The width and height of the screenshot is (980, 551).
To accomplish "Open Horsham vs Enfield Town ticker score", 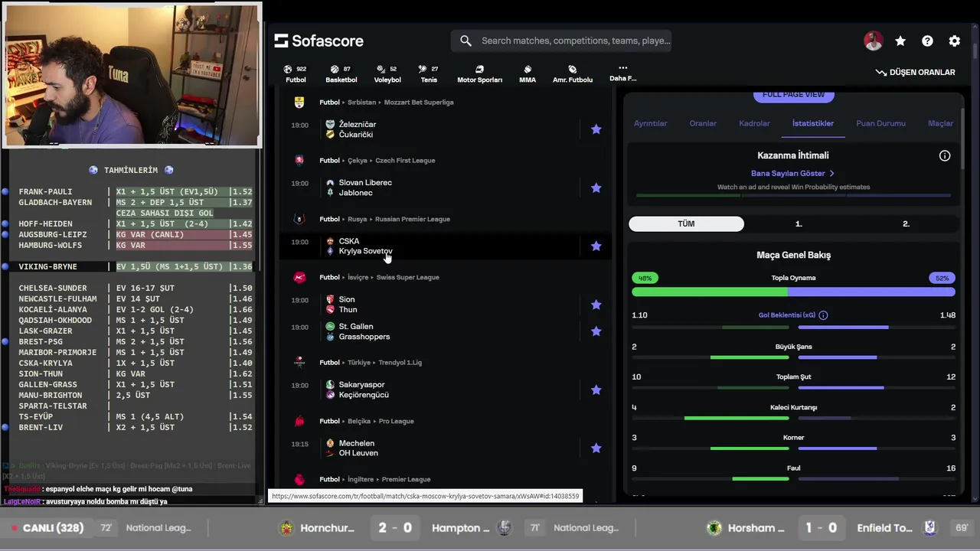I will (820, 528).
